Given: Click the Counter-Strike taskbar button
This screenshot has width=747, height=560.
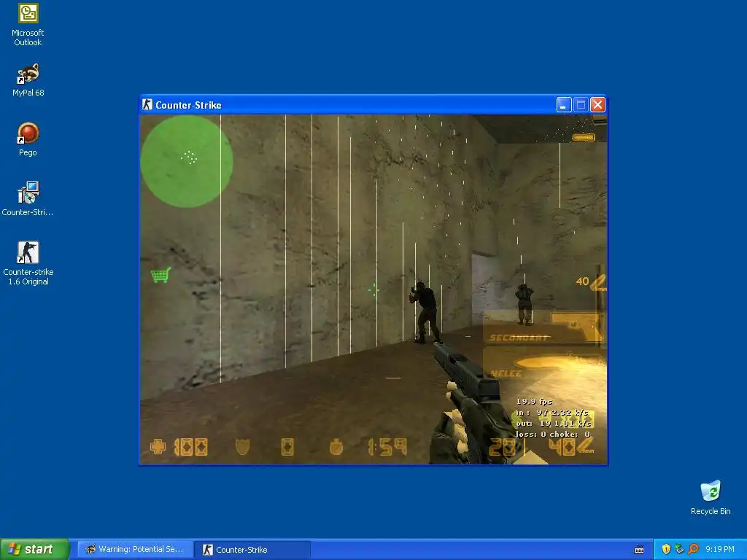Looking at the screenshot, I should click(253, 549).
